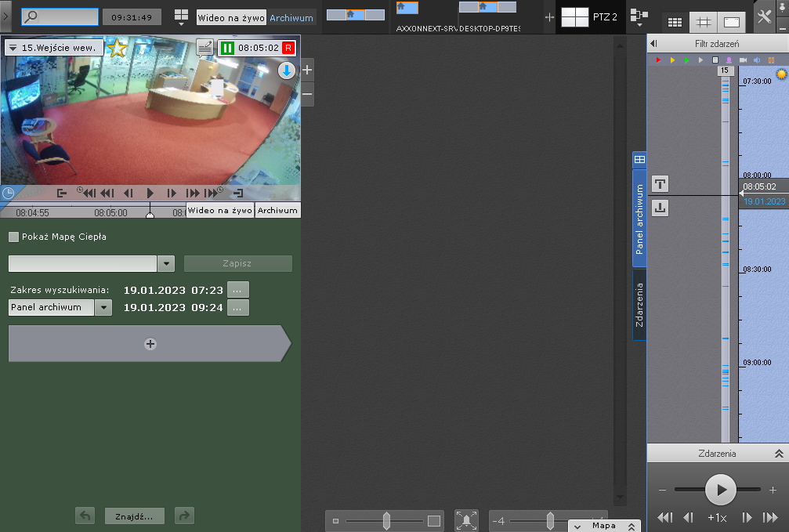Open the operator comment notepad icon
789x532 pixels.
pos(204,48)
